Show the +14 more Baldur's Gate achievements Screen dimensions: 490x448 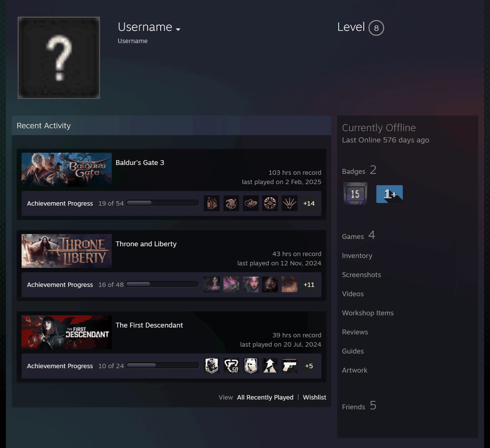309,203
